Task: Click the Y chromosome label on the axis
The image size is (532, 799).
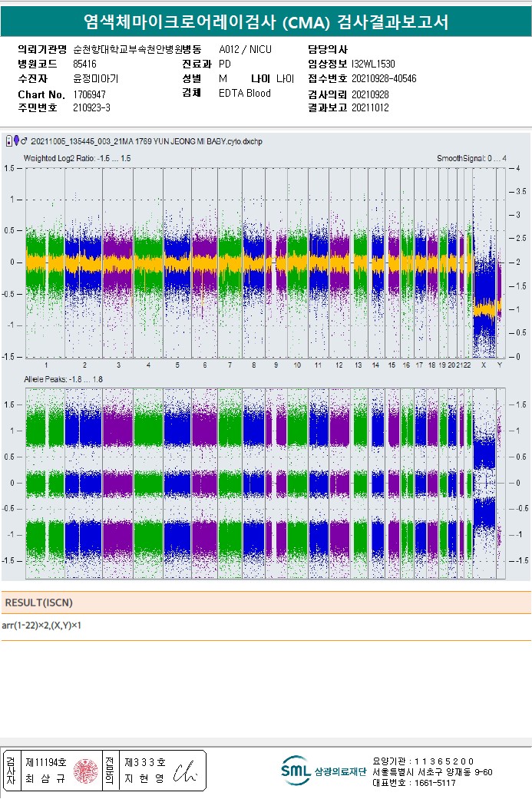Action: click(x=500, y=365)
